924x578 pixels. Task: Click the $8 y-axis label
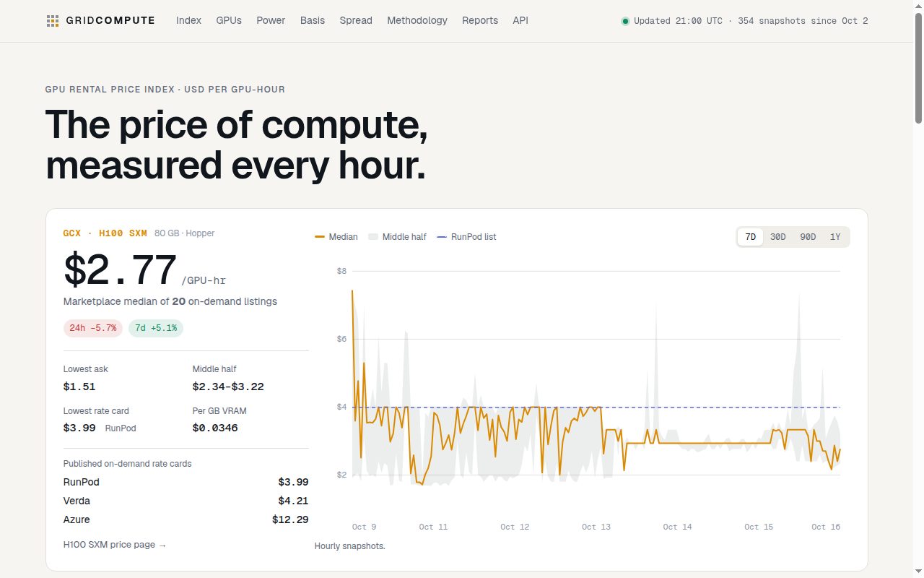(x=341, y=271)
